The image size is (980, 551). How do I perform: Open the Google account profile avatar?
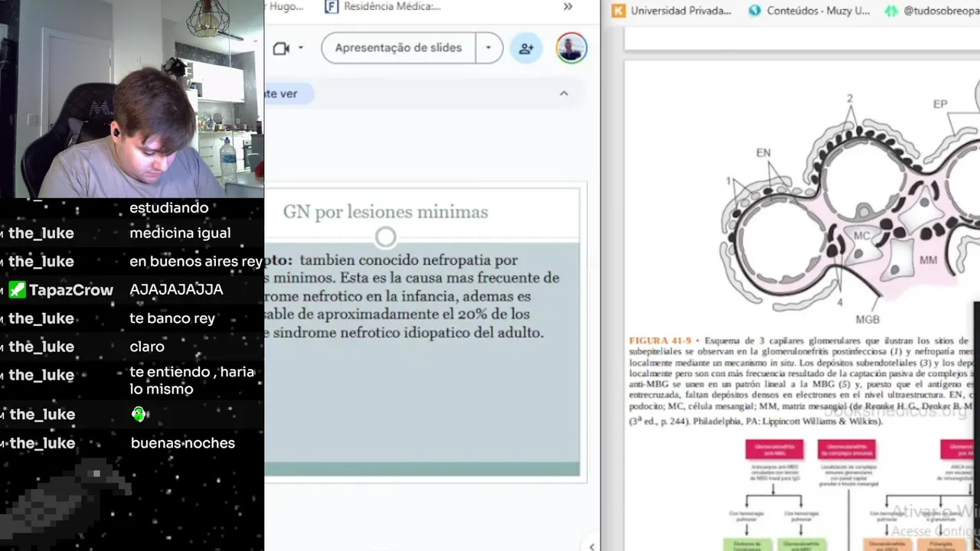(x=571, y=47)
